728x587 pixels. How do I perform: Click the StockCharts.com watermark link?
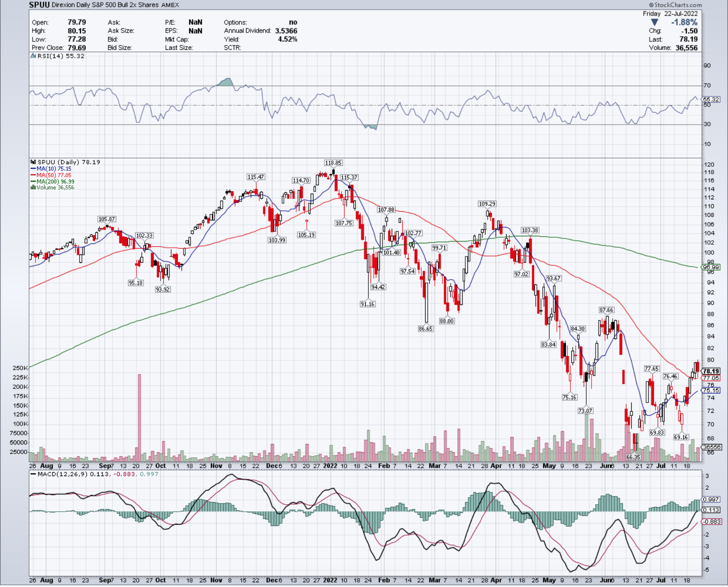click(x=676, y=5)
